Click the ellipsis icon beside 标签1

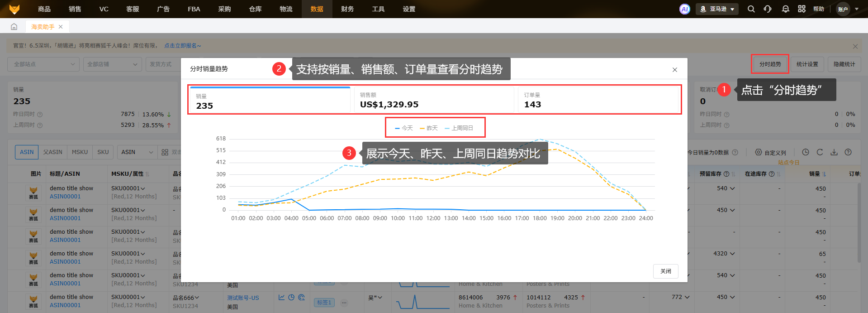coord(344,303)
